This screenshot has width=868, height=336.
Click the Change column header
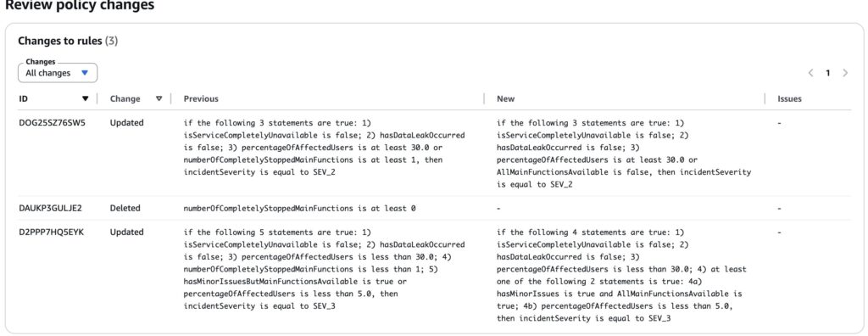[x=125, y=98]
